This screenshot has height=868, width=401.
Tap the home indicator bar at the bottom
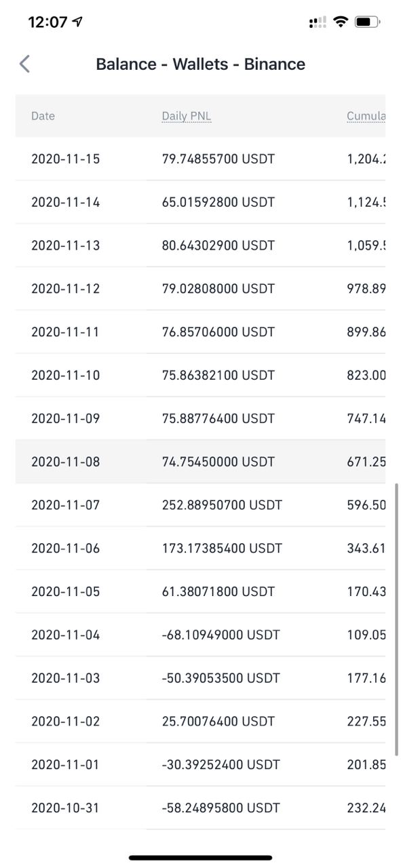[x=200, y=858]
